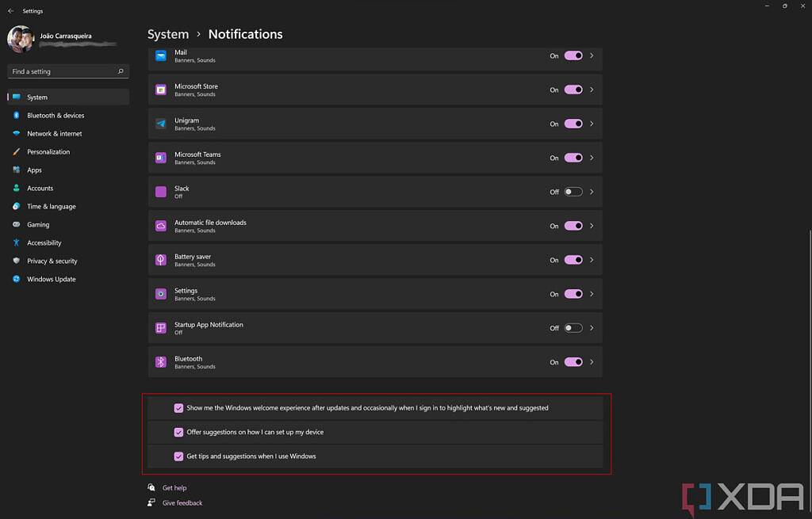The height and width of the screenshot is (519, 812).
Task: Select Personalization in the sidebar
Action: click(x=48, y=152)
